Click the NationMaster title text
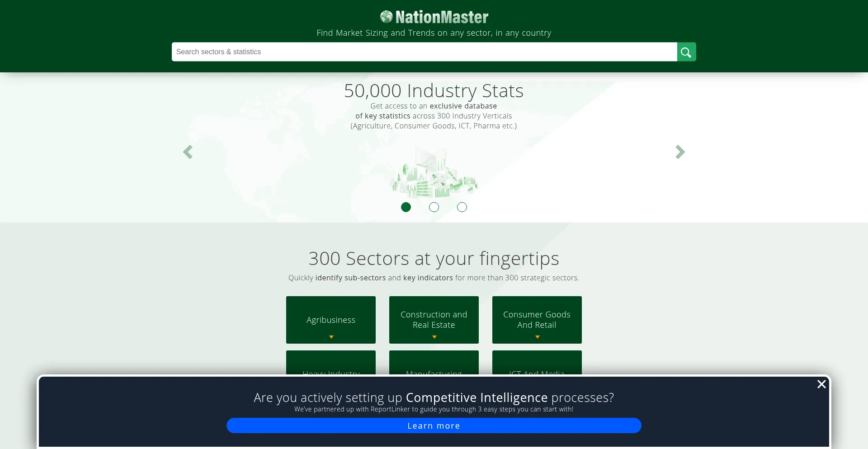 coord(442,17)
